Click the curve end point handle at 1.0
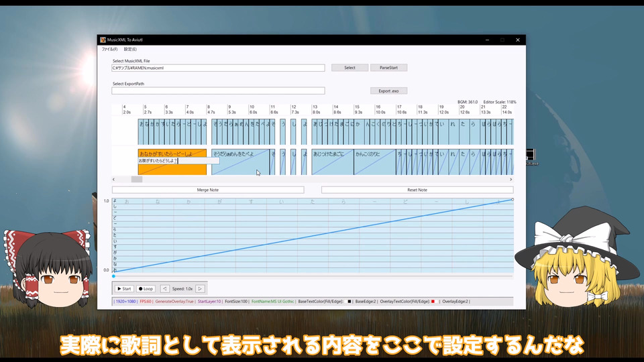This screenshot has height=362, width=644. pos(512,200)
